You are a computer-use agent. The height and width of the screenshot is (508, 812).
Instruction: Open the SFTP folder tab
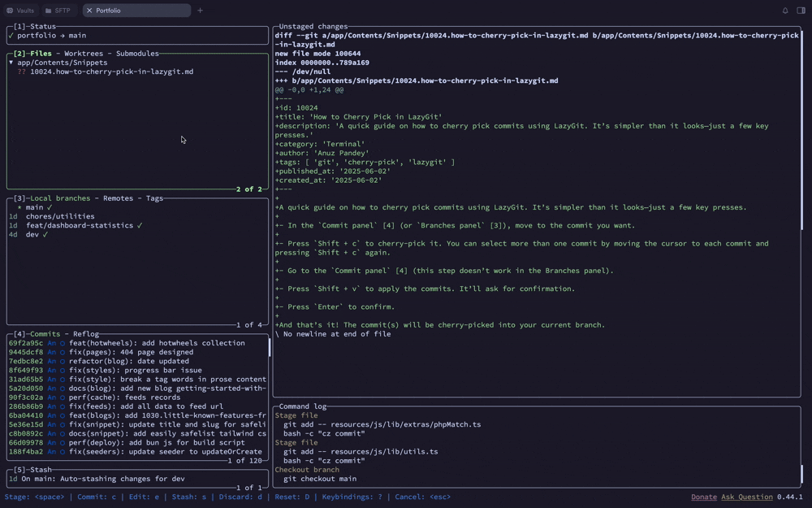(58, 11)
